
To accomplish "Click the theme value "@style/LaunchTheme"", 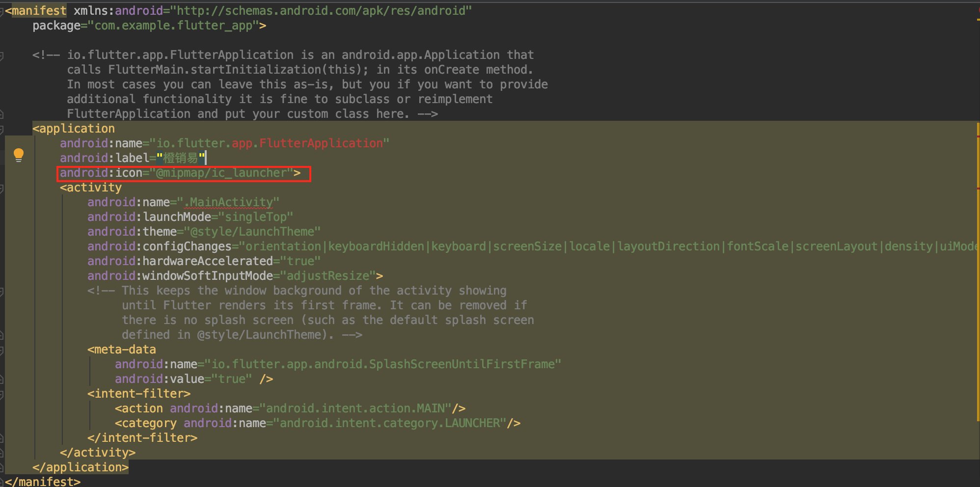I will pyautogui.click(x=252, y=232).
